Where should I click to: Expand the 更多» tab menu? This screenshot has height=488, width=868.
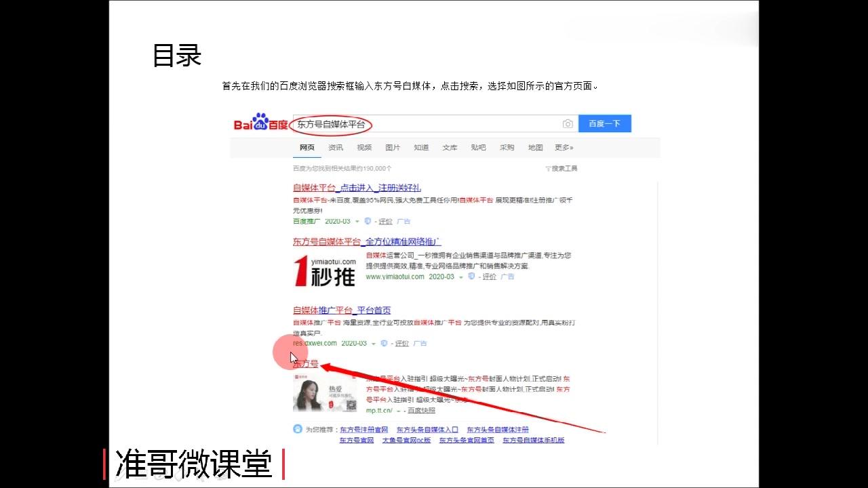pyautogui.click(x=564, y=147)
